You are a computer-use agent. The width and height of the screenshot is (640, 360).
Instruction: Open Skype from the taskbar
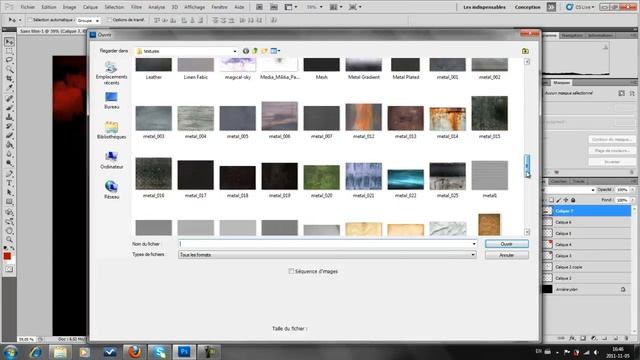(x=159, y=352)
